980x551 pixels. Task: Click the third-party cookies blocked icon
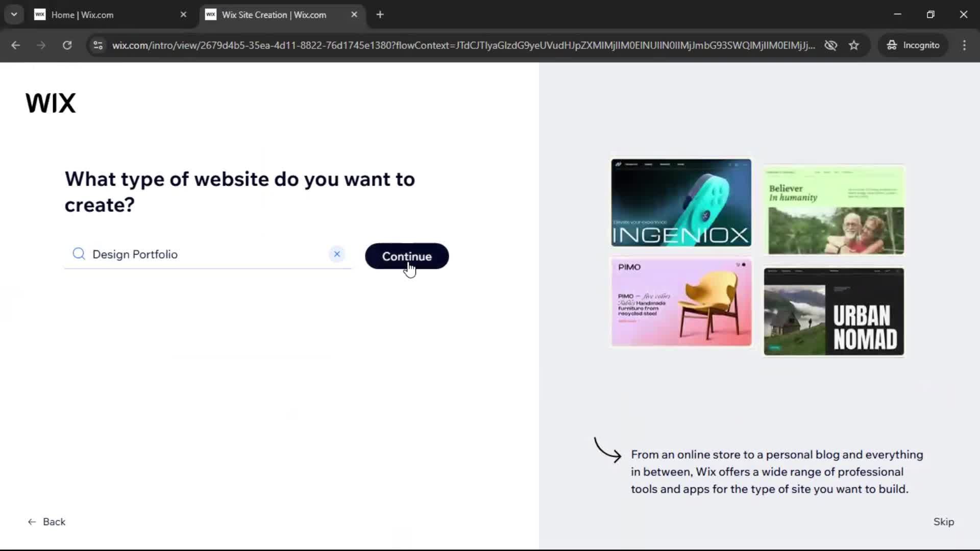[830, 45]
